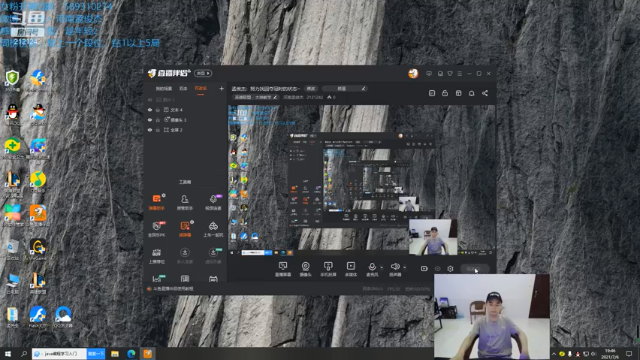Image resolution: width=640 pixels, height=360 pixels.
Task: Expand microphone options with the small arrow
Action: tap(382, 268)
